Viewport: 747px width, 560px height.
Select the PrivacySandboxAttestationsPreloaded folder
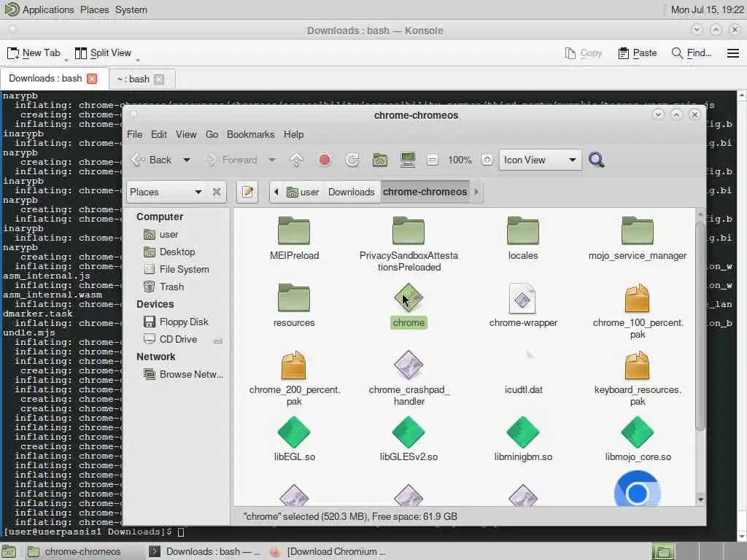(x=409, y=244)
